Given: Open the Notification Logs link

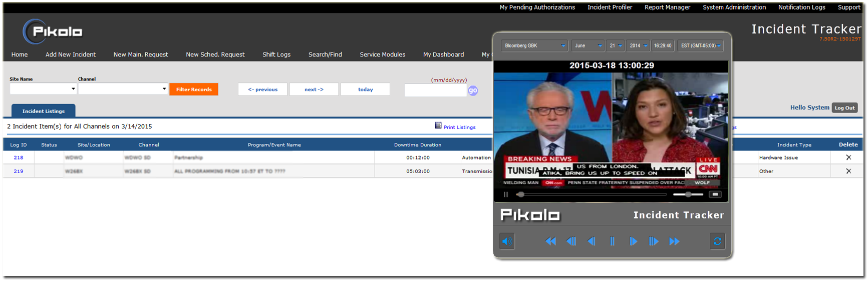Looking at the screenshot, I should 801,7.
